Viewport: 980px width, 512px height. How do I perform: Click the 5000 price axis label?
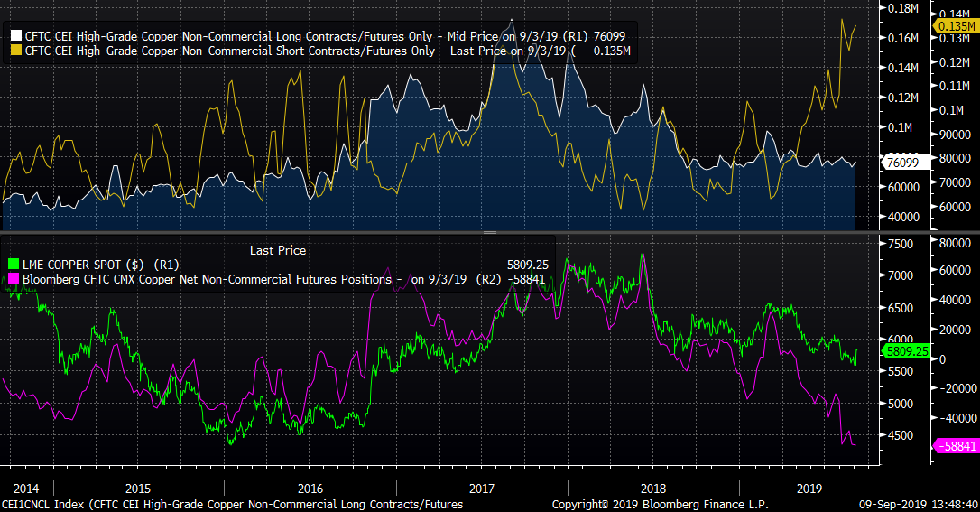[x=901, y=404]
